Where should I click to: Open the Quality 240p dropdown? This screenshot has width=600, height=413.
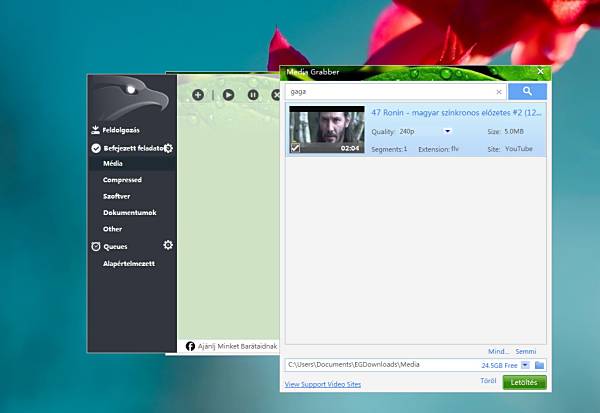point(448,131)
